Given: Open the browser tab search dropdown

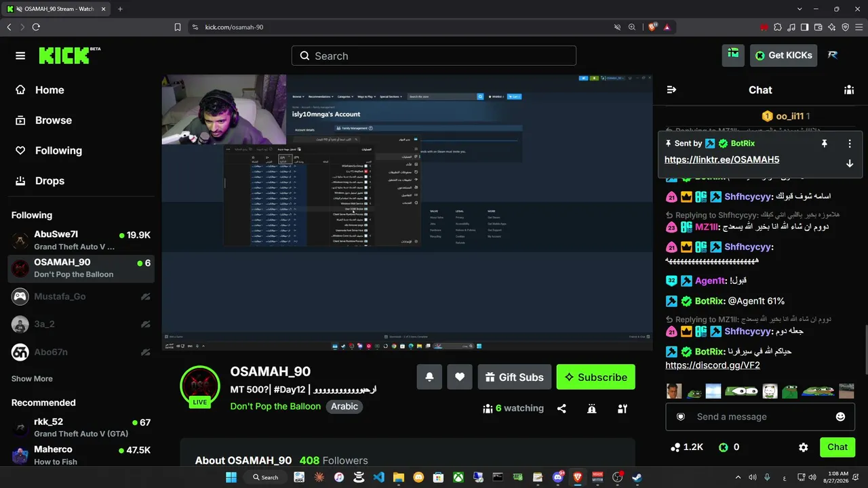Looking at the screenshot, I should coord(800,9).
